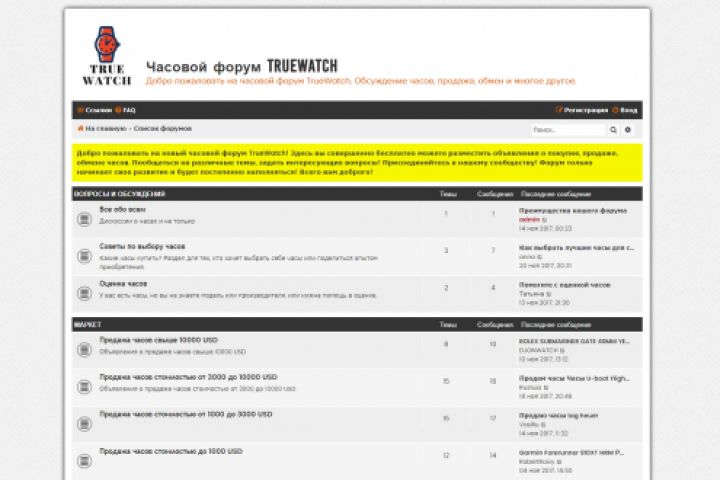Viewport: 720px width, 480px height.
Task: Click the "Вход" login link
Action: 625,110
